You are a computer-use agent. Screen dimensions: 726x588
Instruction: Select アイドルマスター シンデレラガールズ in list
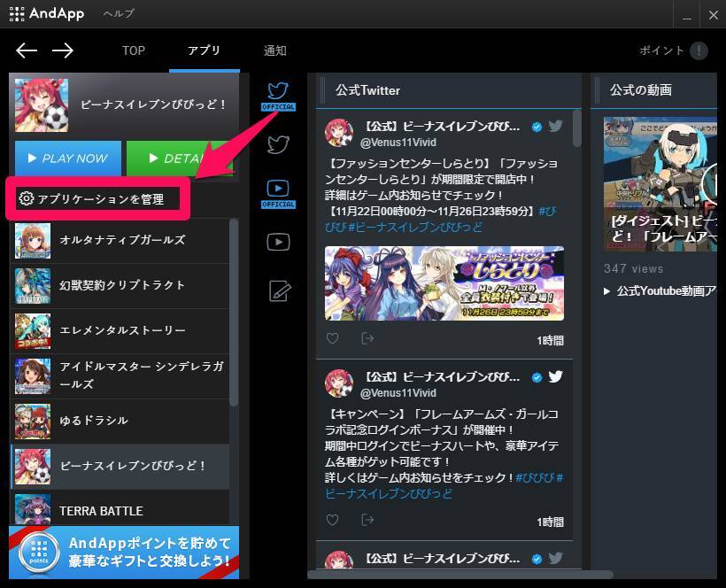[120, 375]
